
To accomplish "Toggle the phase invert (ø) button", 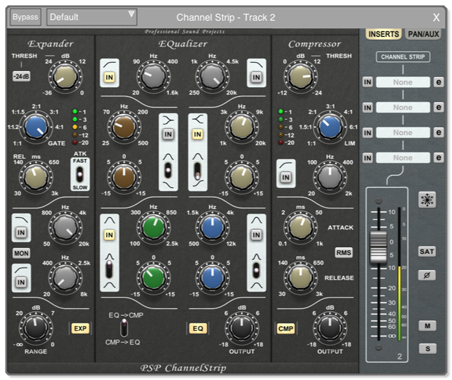I will 427,275.
